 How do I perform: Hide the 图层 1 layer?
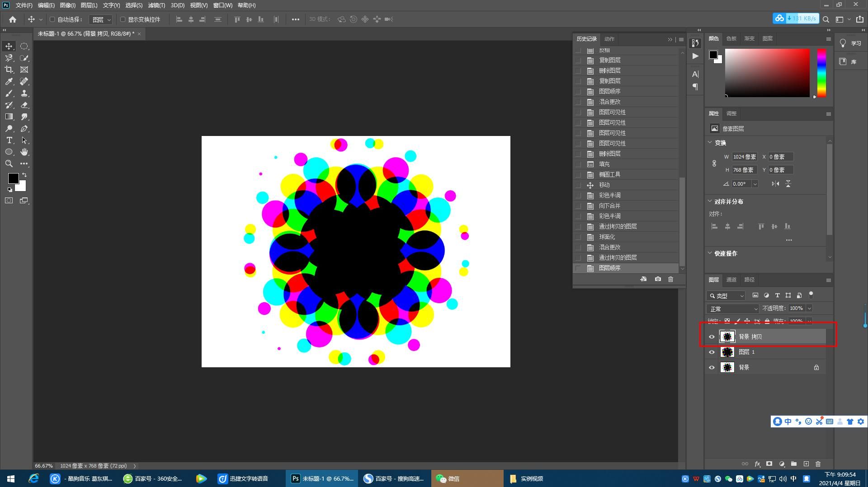point(712,352)
